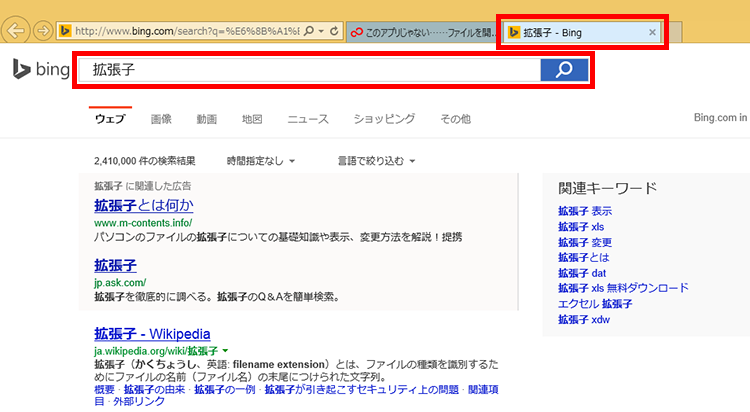Click the browser Back arrow button
This screenshot has height=412, width=750.
click(17, 30)
